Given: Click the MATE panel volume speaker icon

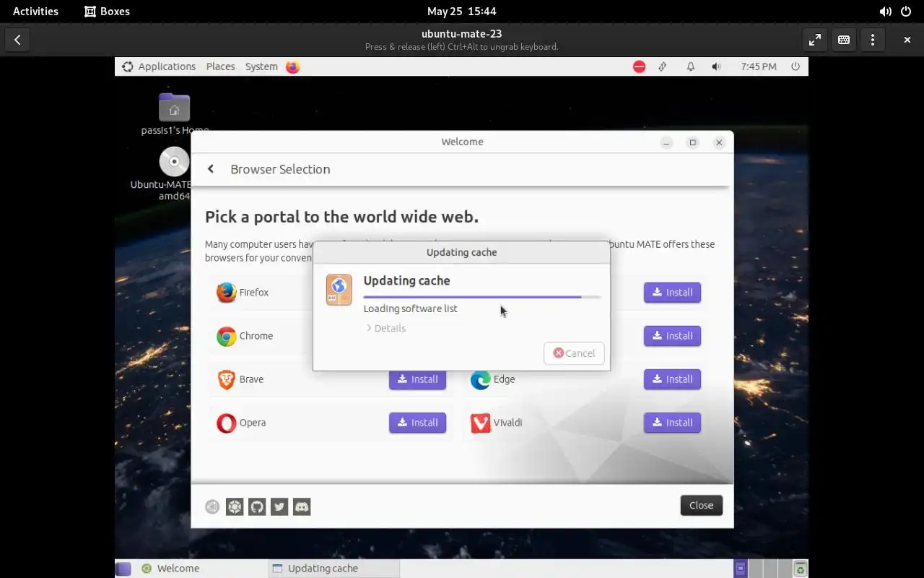Looking at the screenshot, I should click(x=715, y=66).
